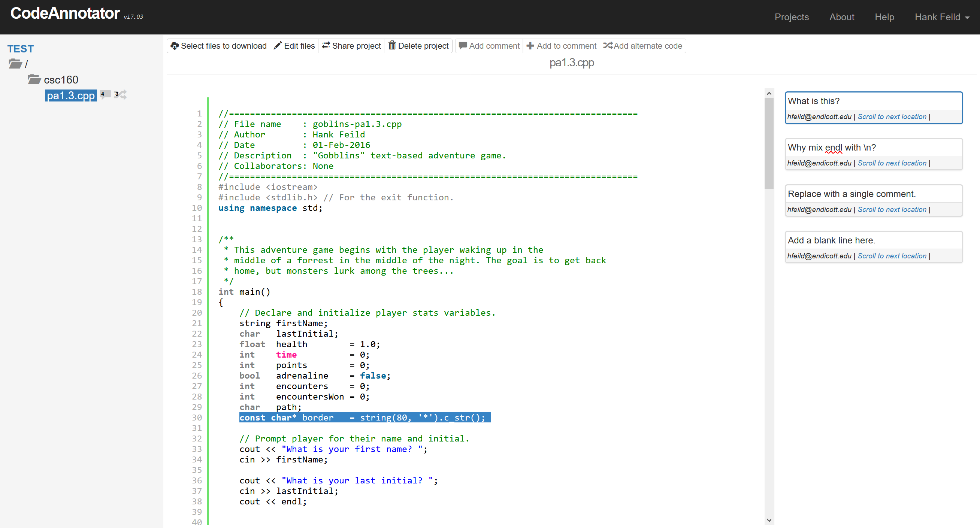The image size is (980, 528).
Task: Click the Share project arrows icon
Action: [326, 46]
